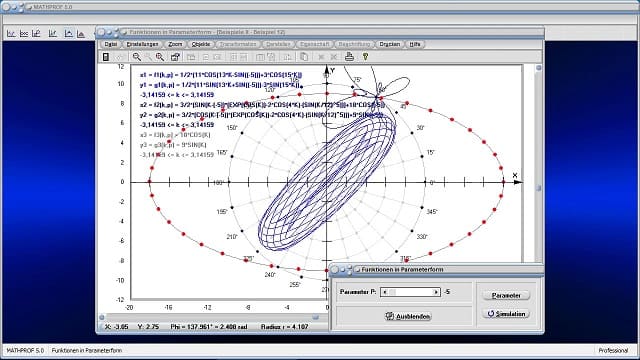Click the lightbulb hint icon

(x=365, y=57)
